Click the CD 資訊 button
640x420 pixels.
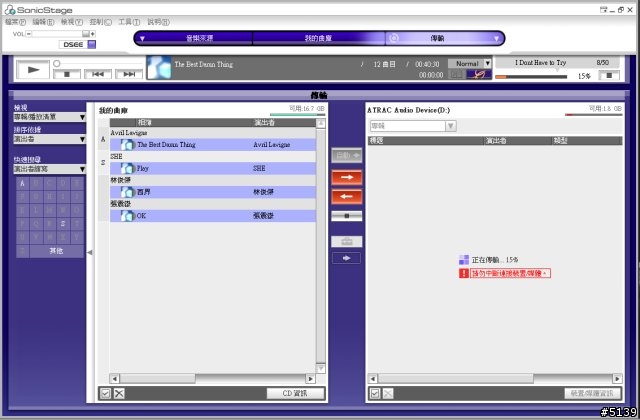pyautogui.click(x=296, y=393)
